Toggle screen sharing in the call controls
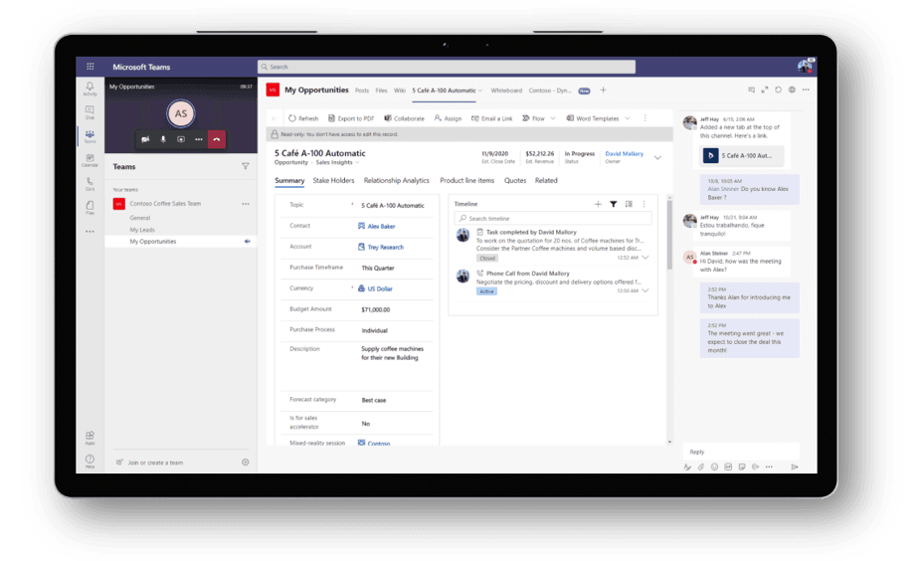Image resolution: width=924 pixels, height=561 pixels. click(x=180, y=139)
